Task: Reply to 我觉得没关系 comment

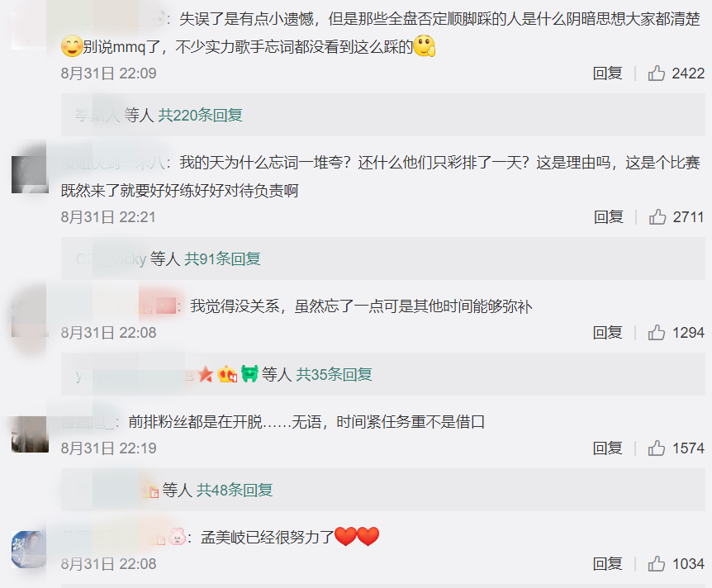Action: [x=608, y=333]
